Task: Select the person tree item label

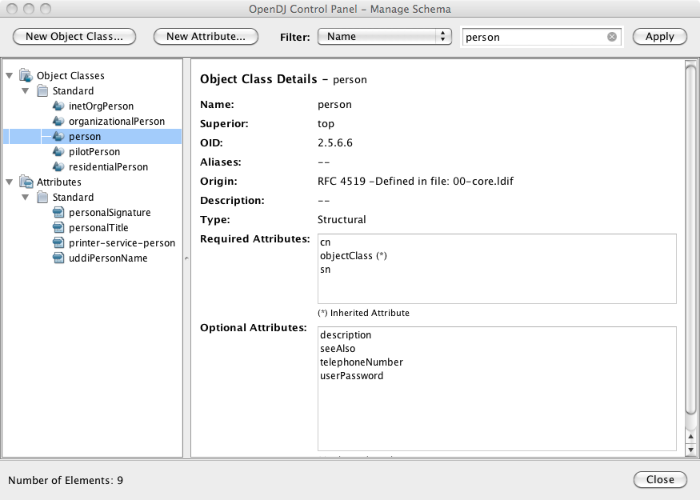Action: pos(84,137)
